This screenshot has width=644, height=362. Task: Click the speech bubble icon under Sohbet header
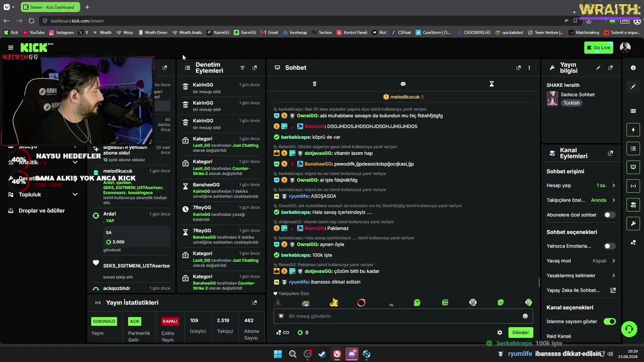click(x=403, y=84)
